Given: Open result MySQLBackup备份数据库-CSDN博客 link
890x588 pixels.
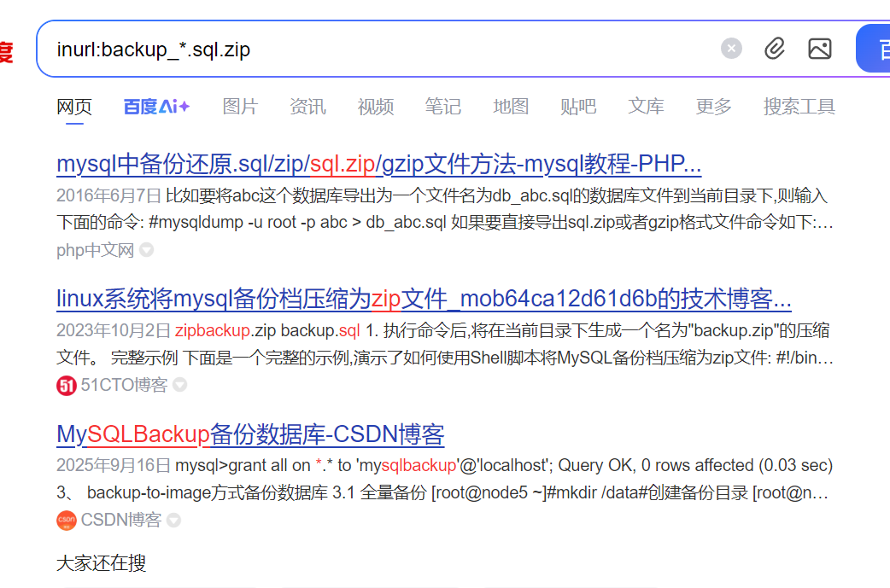Looking at the screenshot, I should [x=250, y=434].
